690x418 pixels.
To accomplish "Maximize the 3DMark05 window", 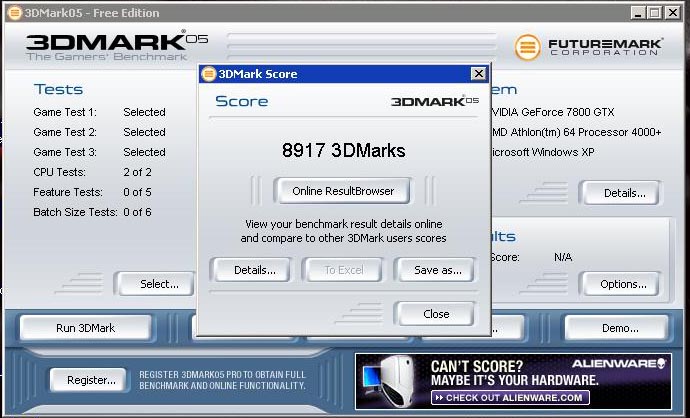I will click(654, 13).
